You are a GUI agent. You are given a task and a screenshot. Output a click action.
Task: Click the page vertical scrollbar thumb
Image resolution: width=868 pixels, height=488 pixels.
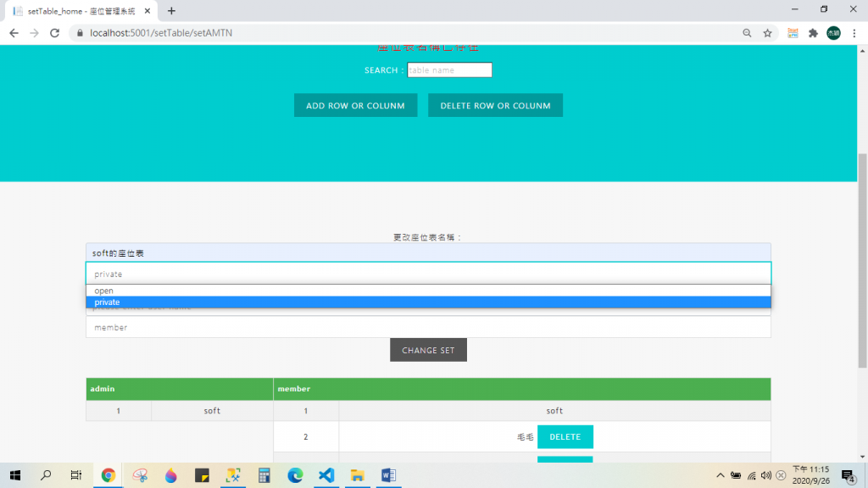pos(862,260)
